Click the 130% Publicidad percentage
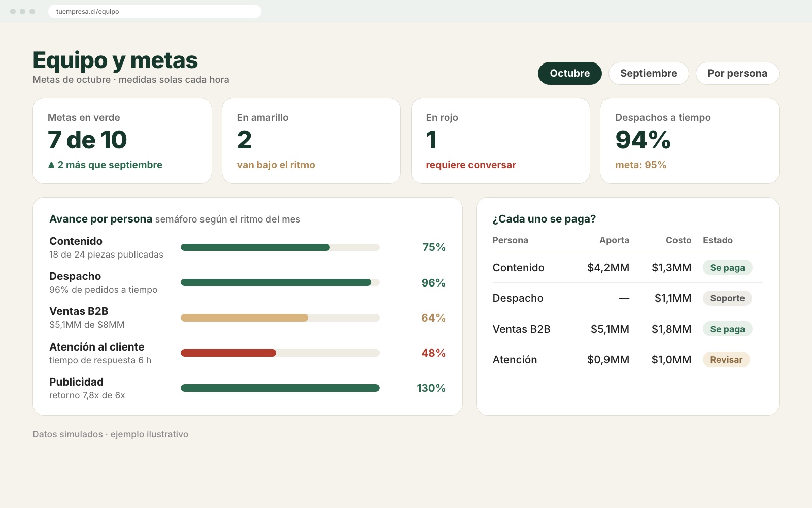Viewport: 812px width, 508px height. click(x=431, y=388)
